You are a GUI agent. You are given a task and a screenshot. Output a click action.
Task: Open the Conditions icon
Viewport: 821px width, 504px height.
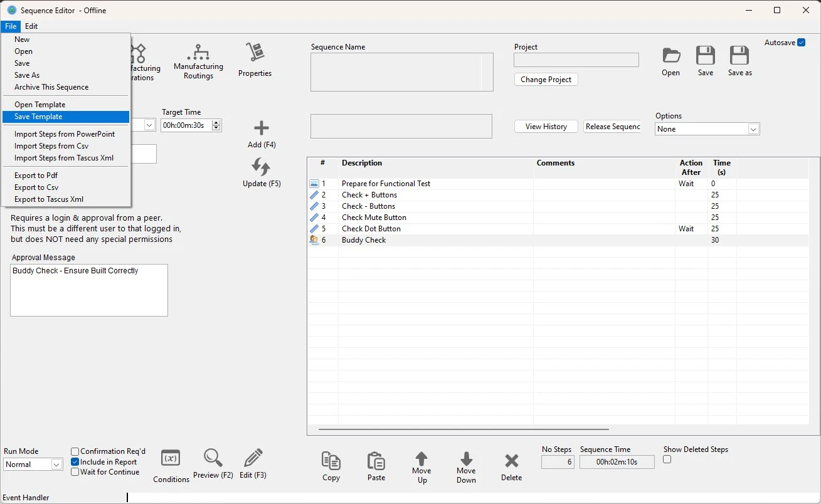coord(171,458)
